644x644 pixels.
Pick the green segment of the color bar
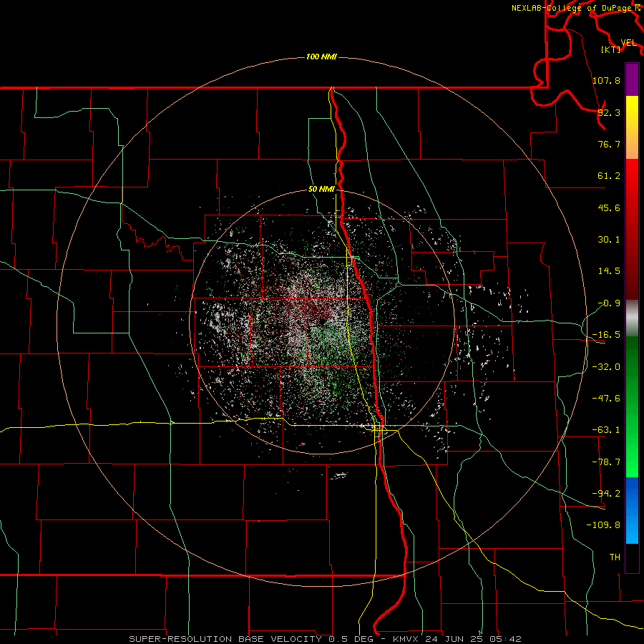pyautogui.click(x=632, y=406)
